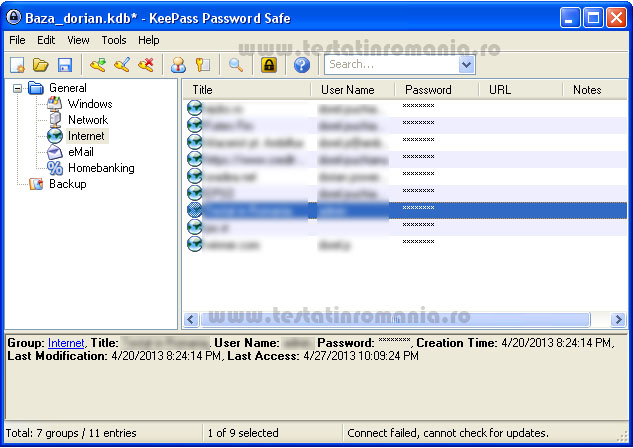Sort entries by the Password column header
633x448 pixels.
click(437, 90)
